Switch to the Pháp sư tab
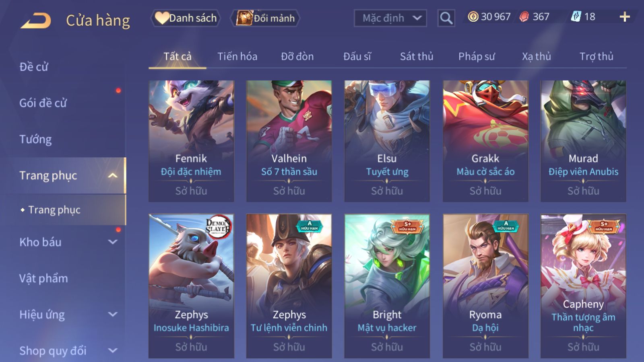Viewport: 644px width, 362px height. 477,56
